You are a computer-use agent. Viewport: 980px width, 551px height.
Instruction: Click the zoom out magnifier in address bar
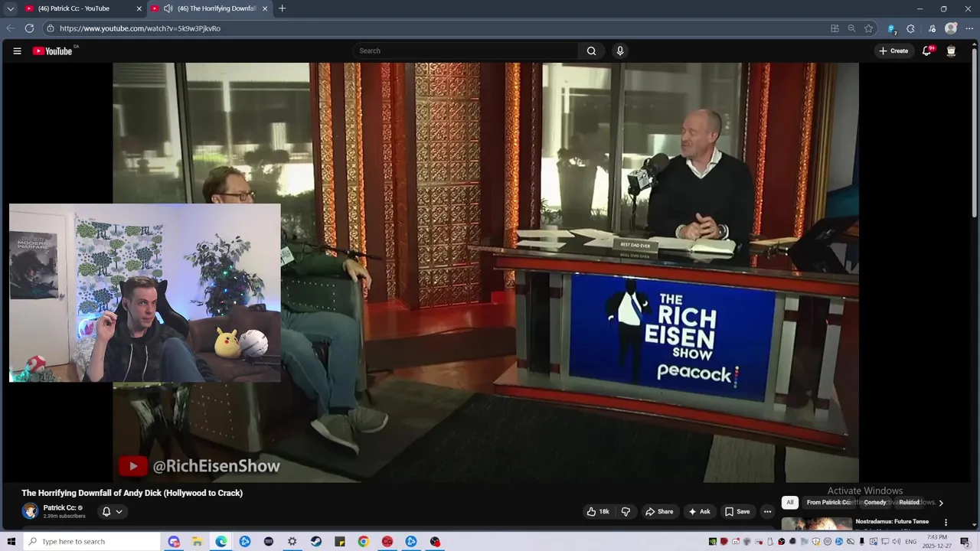point(851,28)
